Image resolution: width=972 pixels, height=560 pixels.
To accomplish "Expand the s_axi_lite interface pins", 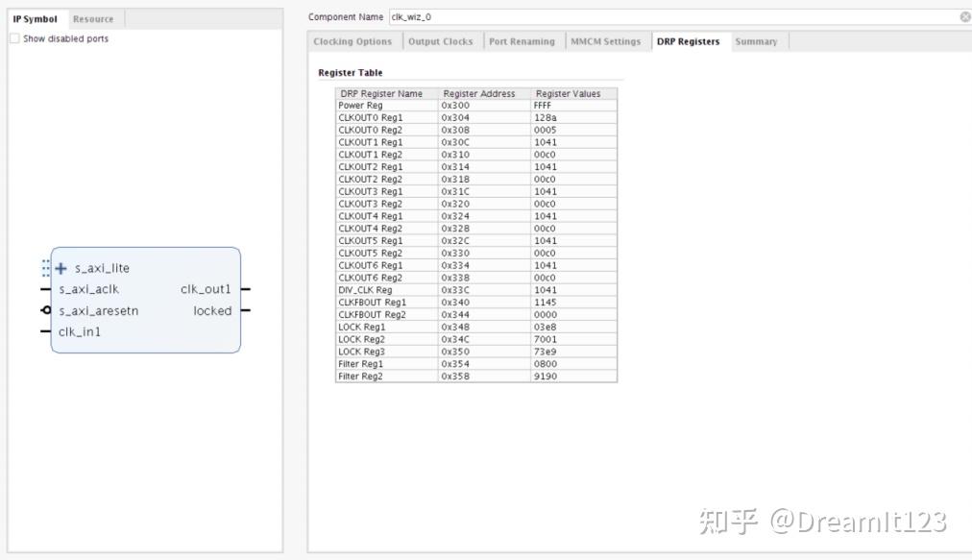I will pyautogui.click(x=61, y=268).
